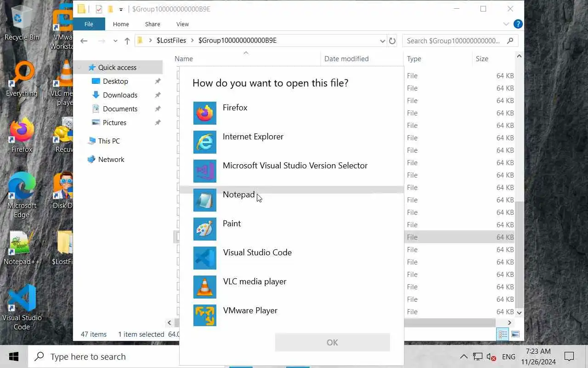
Task: Open Pictures in the navigation pane
Action: point(114,122)
